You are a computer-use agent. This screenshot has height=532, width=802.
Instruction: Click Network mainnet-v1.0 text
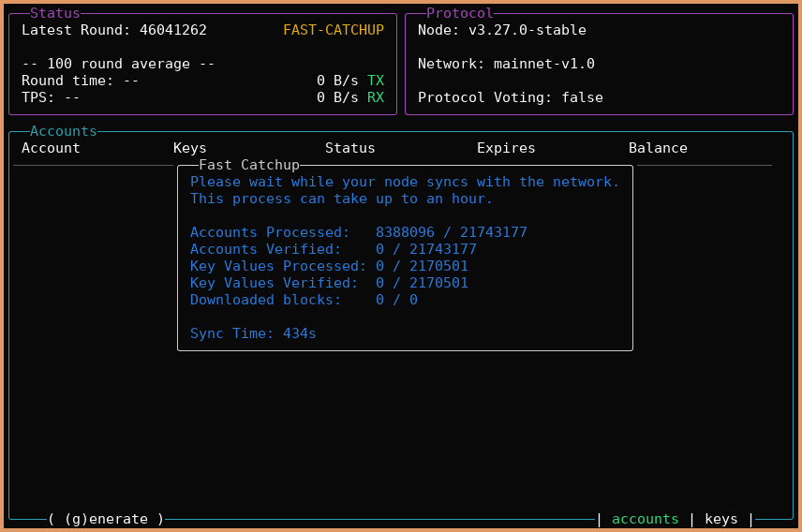506,64
